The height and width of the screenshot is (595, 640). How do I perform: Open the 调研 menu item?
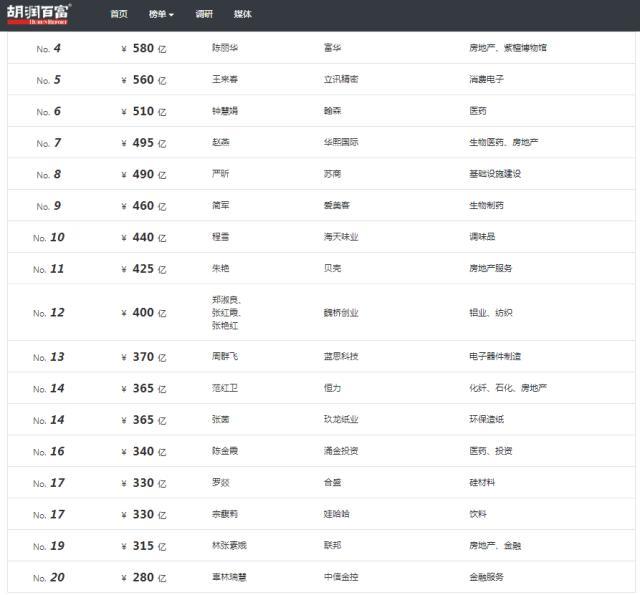click(204, 14)
